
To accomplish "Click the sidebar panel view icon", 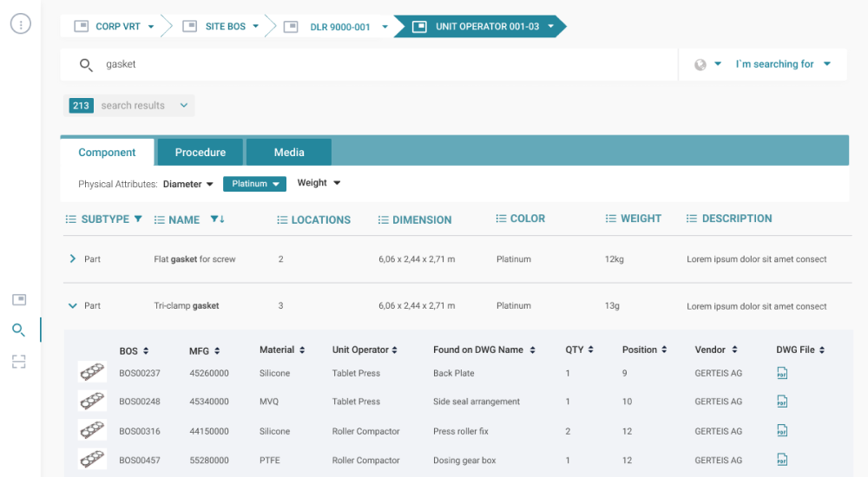I will [x=19, y=299].
